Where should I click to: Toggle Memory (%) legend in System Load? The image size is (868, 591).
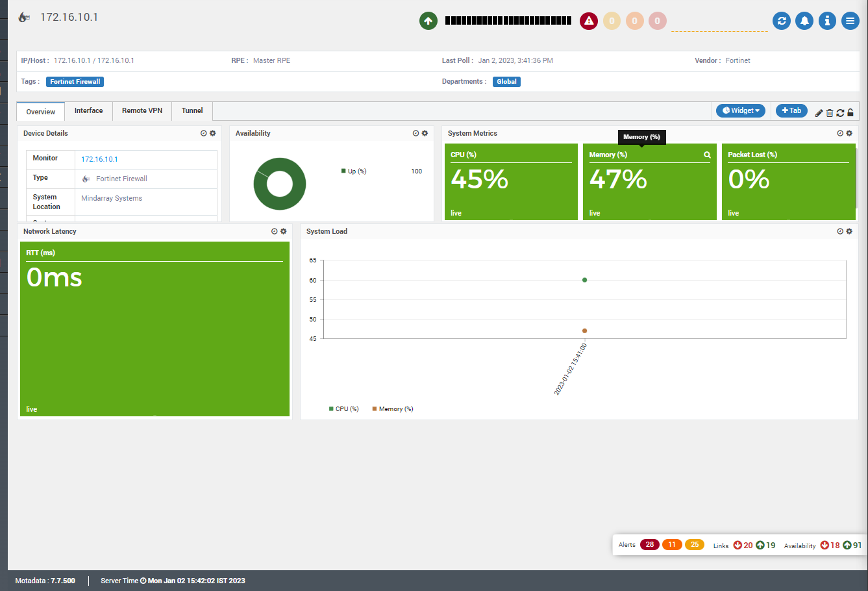393,409
